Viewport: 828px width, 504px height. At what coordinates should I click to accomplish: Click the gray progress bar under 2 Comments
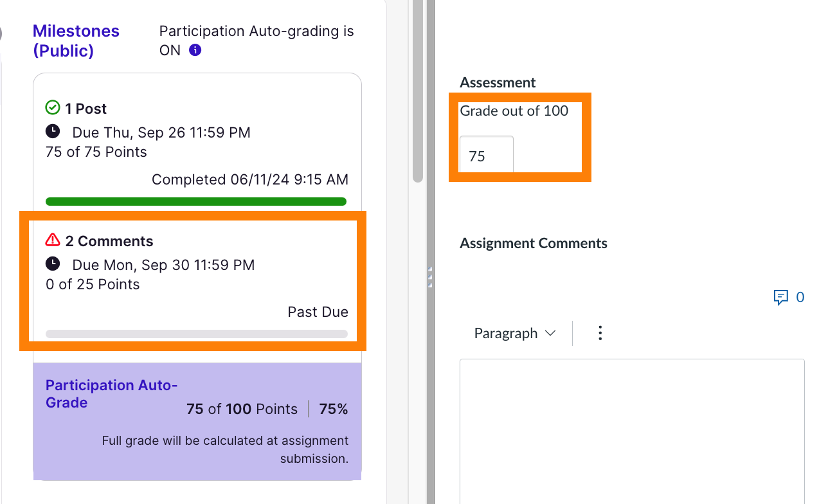[x=196, y=334]
